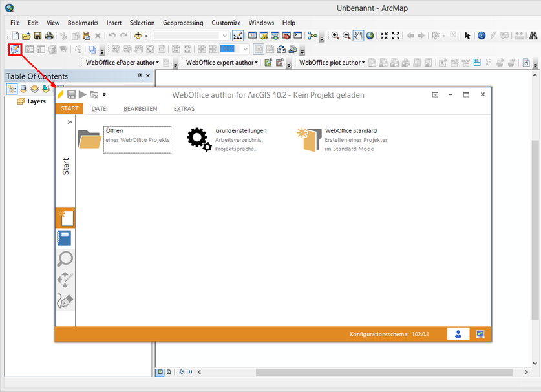Open a WebOffice project via Öffnen icon

click(90, 138)
